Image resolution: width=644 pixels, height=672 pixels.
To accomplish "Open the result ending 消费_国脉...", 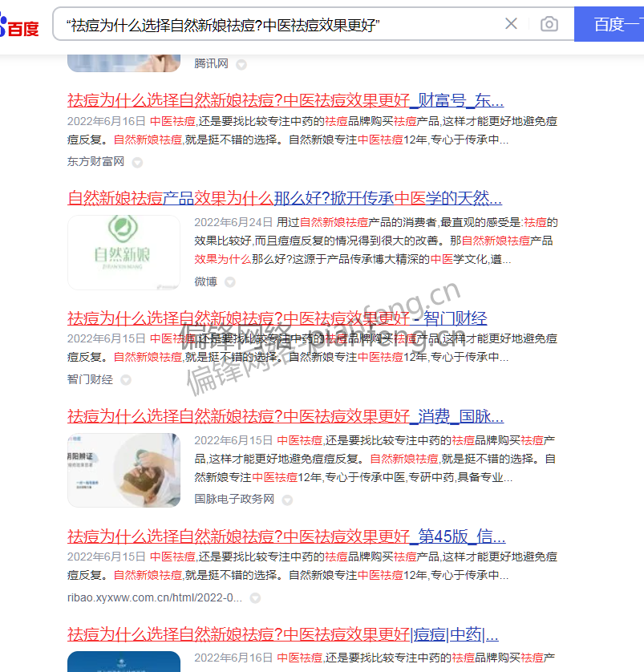I will 286,416.
